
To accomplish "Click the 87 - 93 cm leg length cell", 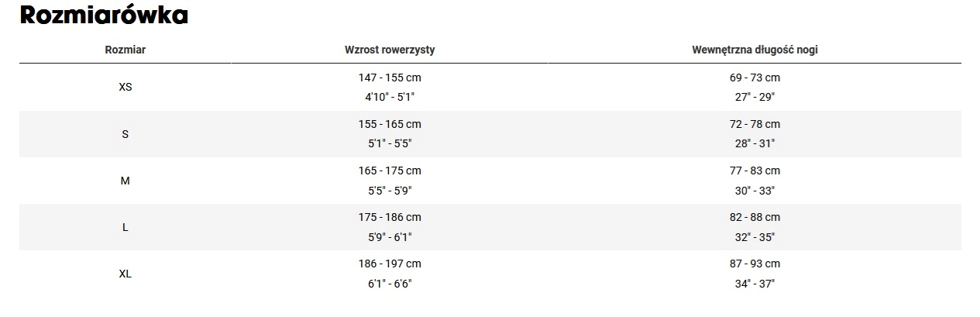I will [755, 264].
